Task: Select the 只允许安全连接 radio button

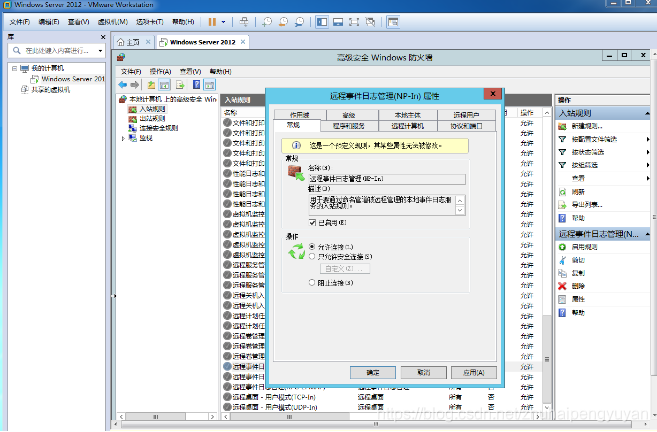Action: click(312, 256)
